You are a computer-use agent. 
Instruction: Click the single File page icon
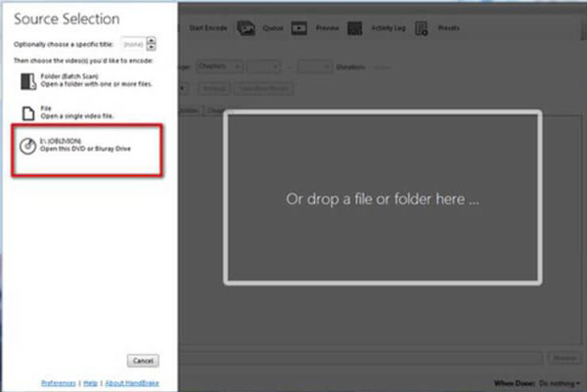pyautogui.click(x=28, y=113)
